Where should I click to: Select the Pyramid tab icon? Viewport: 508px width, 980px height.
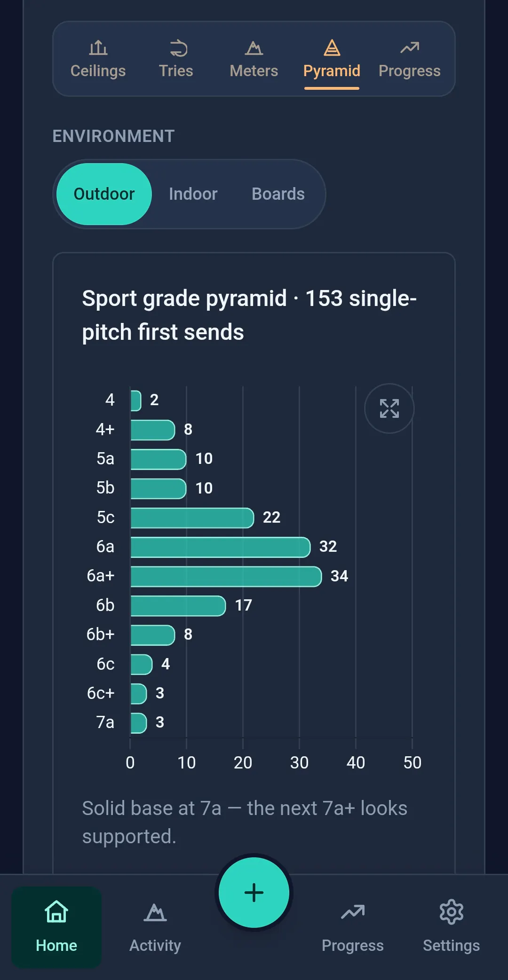click(332, 48)
